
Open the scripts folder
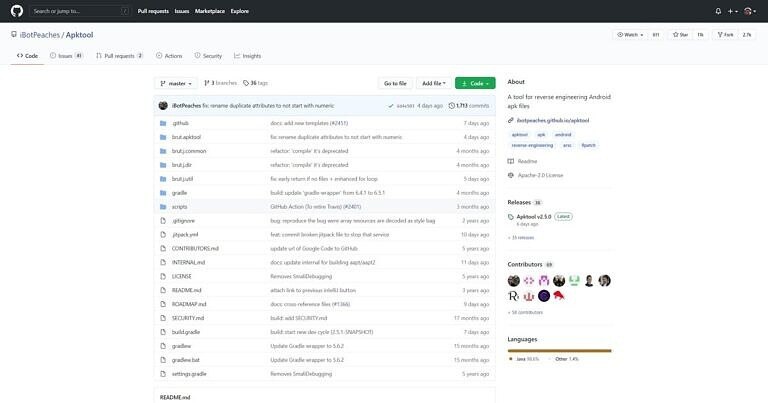179,207
